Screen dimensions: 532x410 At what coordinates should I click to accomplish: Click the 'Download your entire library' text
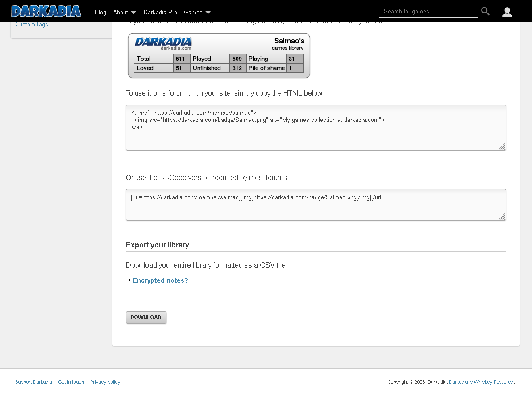(207, 265)
